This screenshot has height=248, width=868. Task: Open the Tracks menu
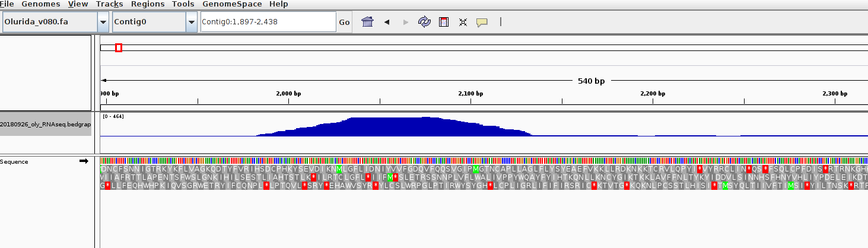[109, 4]
